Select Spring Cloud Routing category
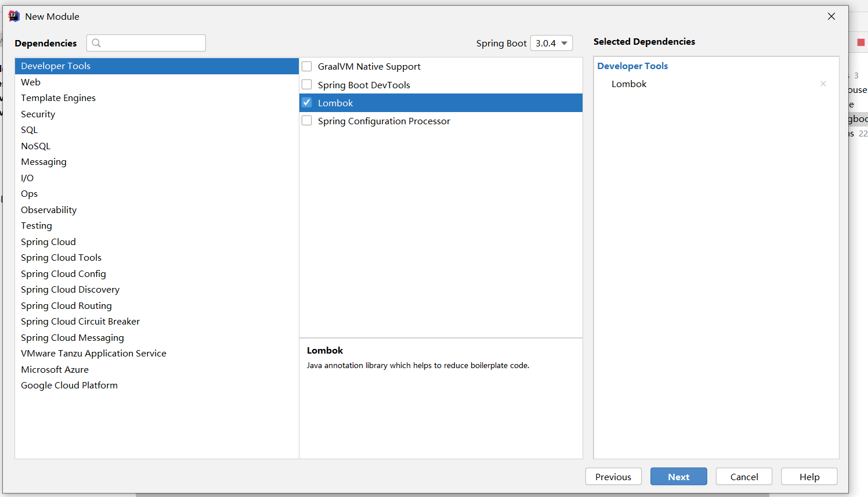Viewport: 868px width, 497px height. click(66, 306)
